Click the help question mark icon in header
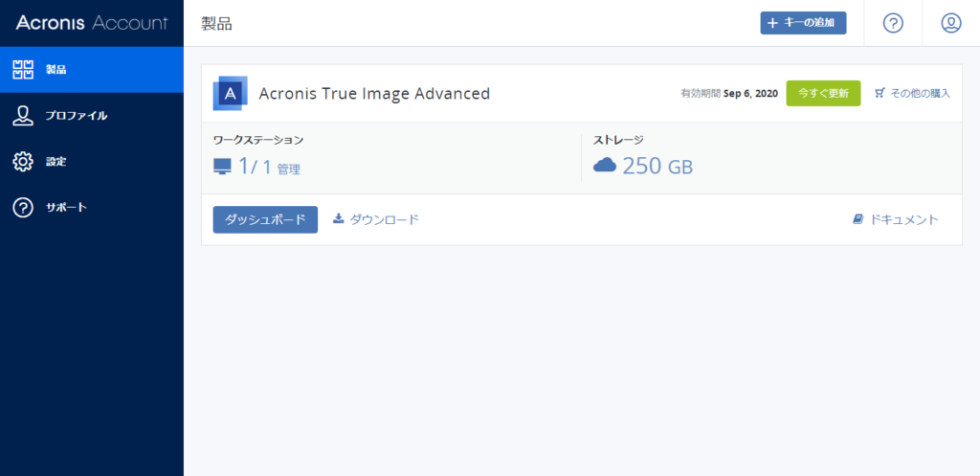 (893, 23)
